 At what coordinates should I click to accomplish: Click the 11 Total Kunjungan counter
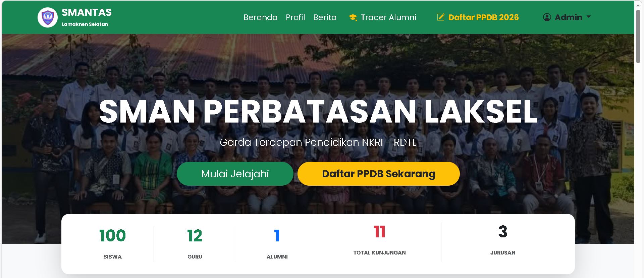(379, 232)
